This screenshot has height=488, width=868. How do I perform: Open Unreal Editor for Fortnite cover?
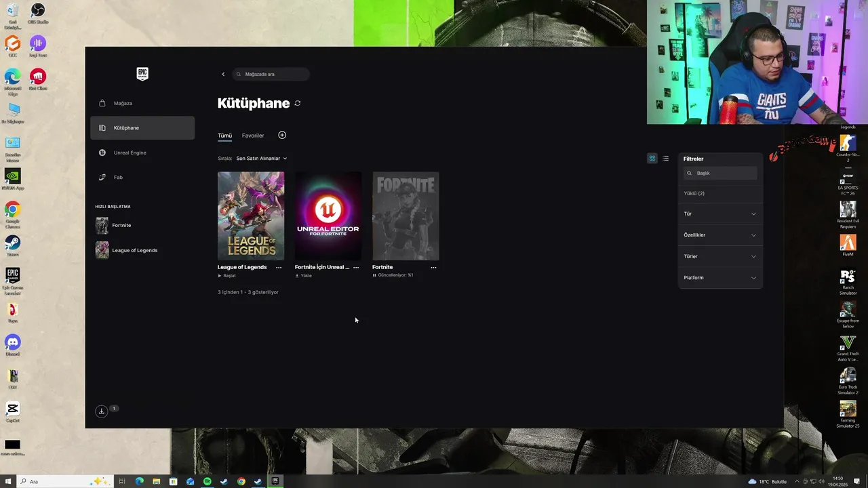click(328, 216)
